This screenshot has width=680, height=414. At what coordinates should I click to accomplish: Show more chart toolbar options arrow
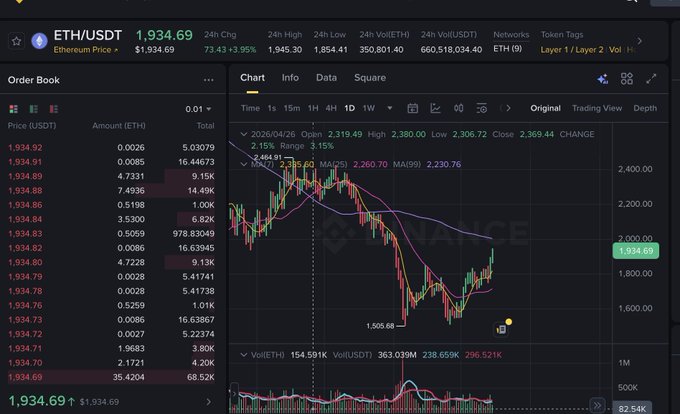pyautogui.click(x=508, y=108)
